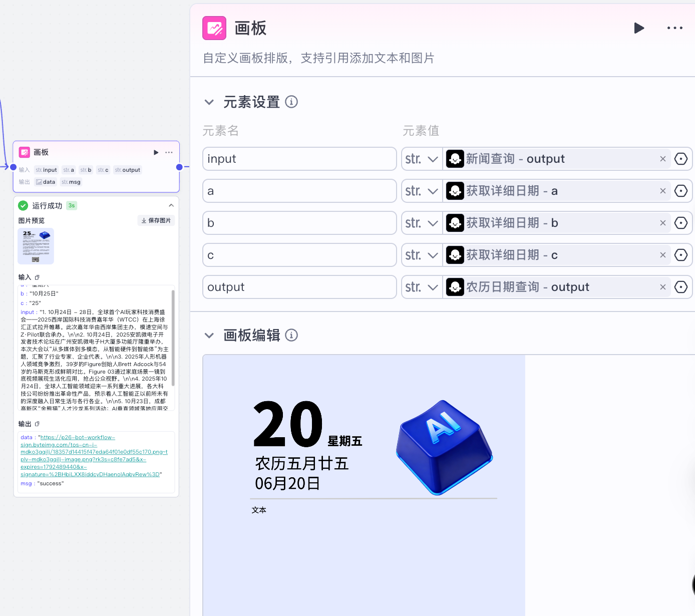Image resolution: width=695 pixels, height=616 pixels.
Task: Click info icon beside 画板编辑
Action: click(x=291, y=335)
